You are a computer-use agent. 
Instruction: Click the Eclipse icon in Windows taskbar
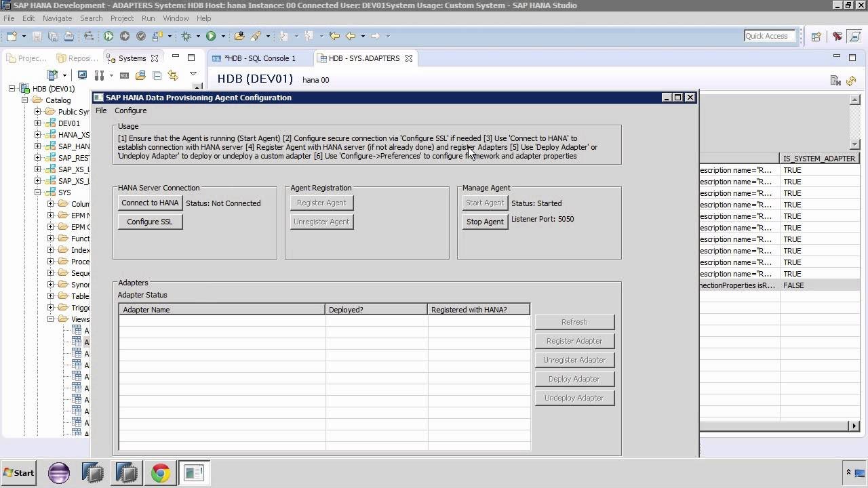click(59, 472)
